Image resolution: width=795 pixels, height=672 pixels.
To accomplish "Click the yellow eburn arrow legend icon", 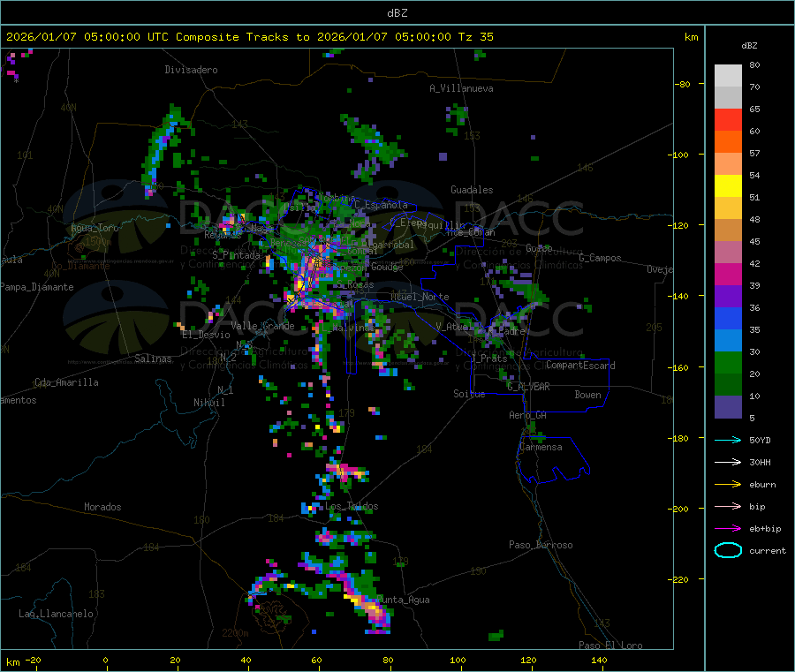I will point(728,484).
